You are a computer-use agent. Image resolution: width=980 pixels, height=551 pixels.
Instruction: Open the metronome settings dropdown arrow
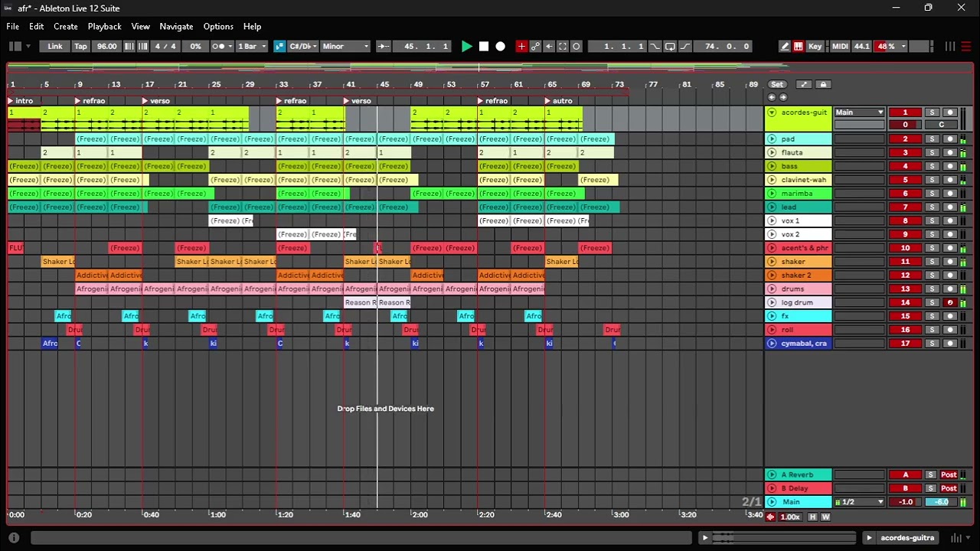[x=230, y=47]
